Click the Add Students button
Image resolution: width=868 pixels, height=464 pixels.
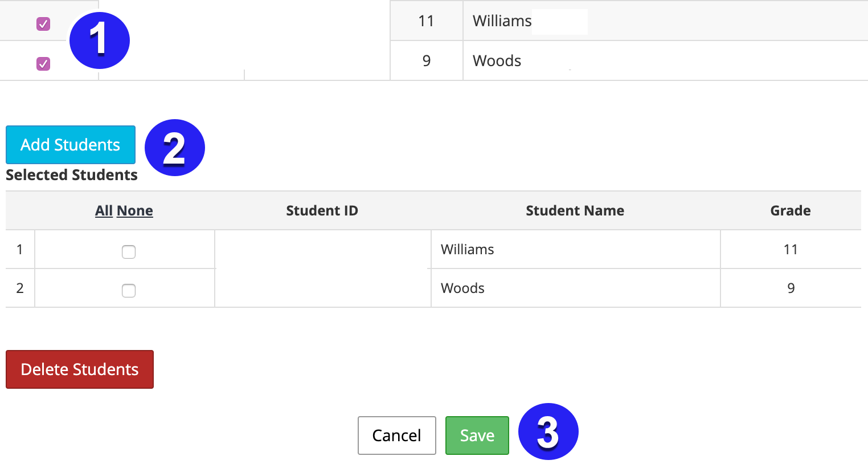click(71, 145)
